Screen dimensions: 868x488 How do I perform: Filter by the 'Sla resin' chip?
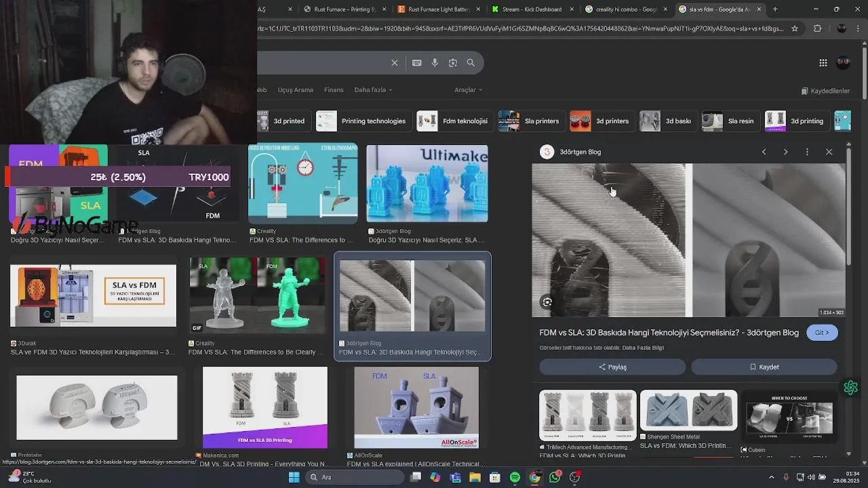pos(730,121)
